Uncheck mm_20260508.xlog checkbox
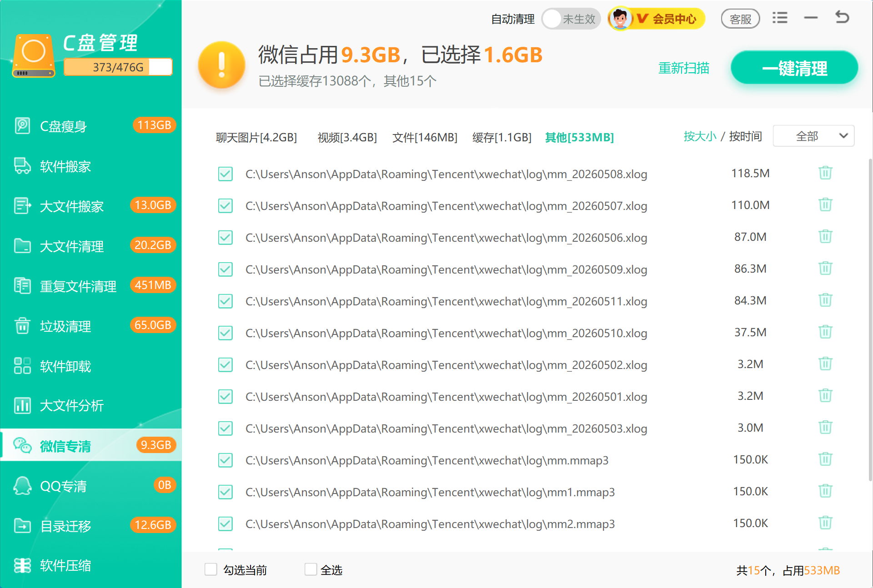 pyautogui.click(x=226, y=174)
